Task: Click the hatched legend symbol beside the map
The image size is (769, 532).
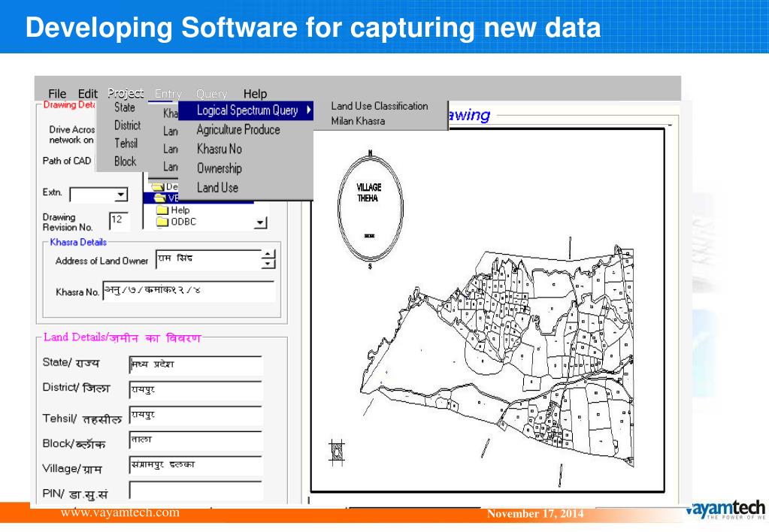Action: click(338, 451)
